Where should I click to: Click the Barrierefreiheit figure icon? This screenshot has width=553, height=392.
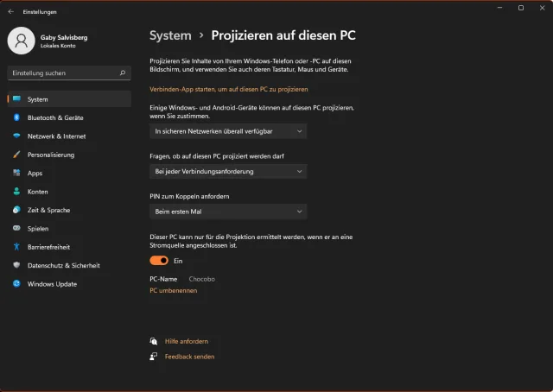point(16,247)
